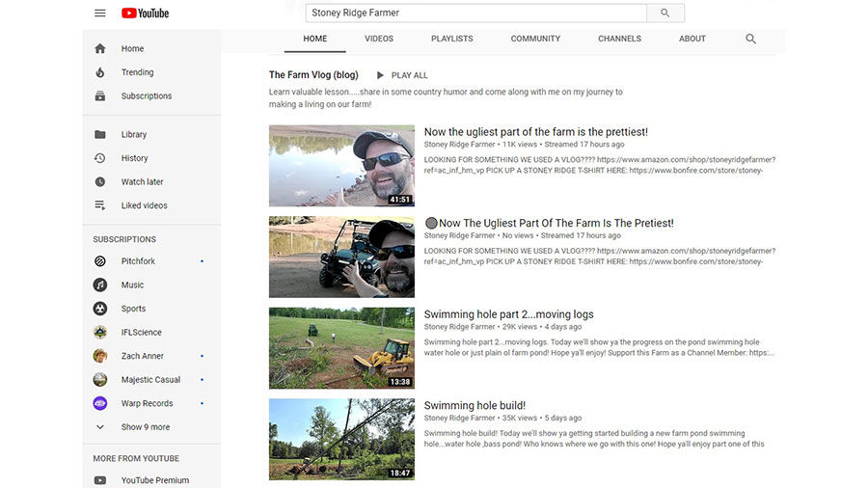Screen dimensions: 868x488
Task: Click the Play All triangle icon
Action: click(x=380, y=75)
